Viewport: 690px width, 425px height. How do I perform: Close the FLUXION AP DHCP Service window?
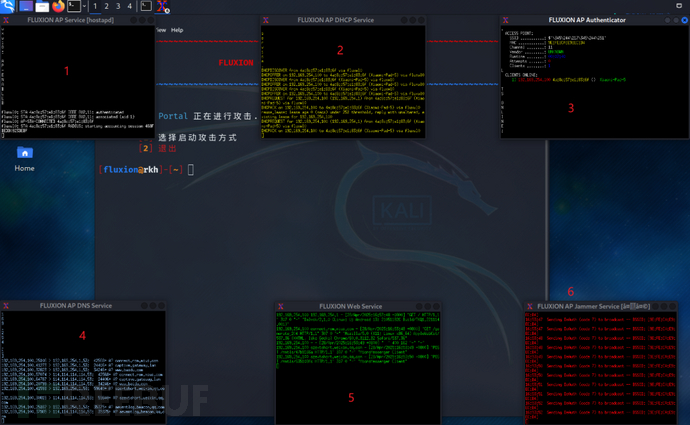pyautogui.click(x=421, y=20)
